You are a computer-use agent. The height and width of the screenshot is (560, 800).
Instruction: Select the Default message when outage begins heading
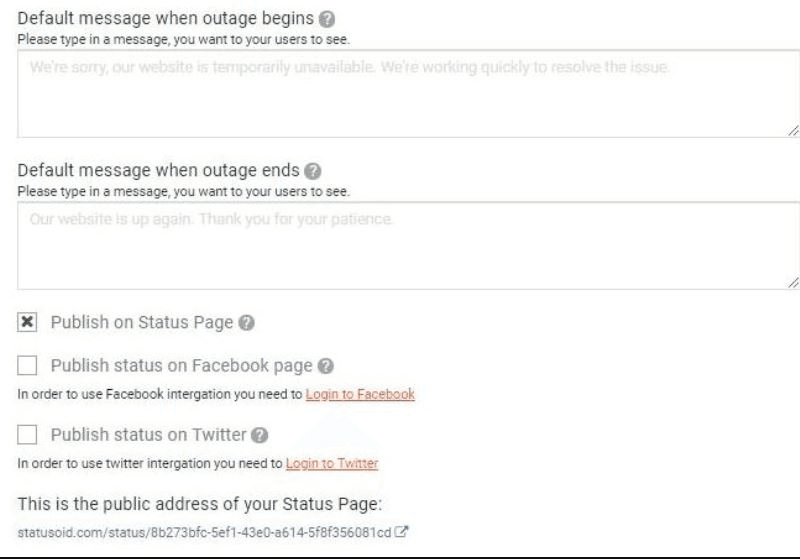click(166, 18)
